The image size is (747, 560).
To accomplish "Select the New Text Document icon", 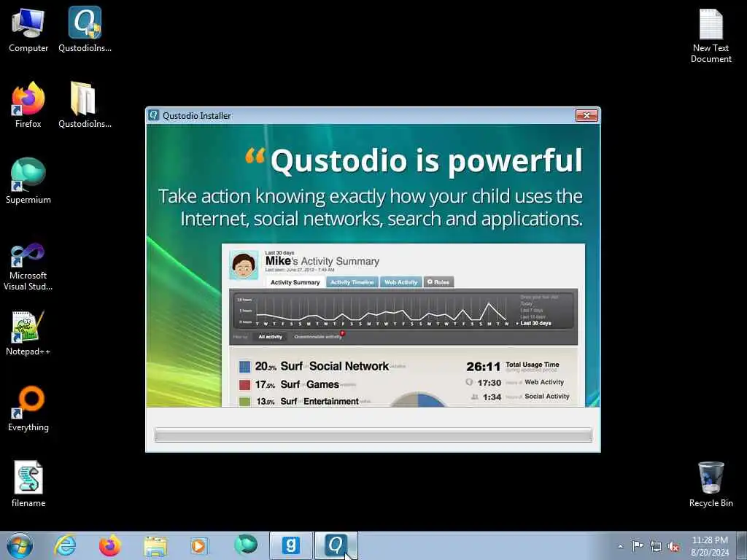I will click(x=711, y=36).
